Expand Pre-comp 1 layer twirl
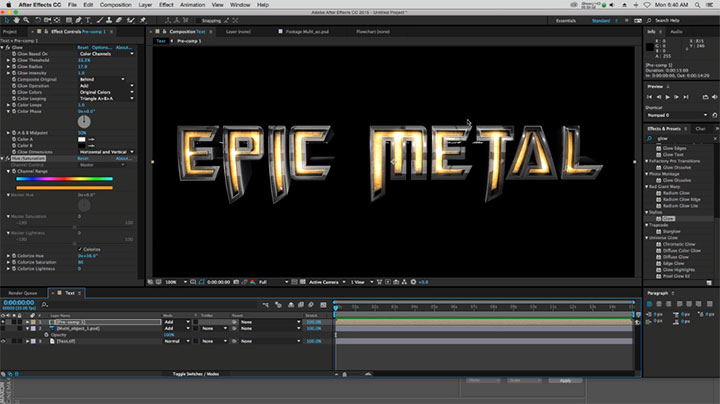 (x=28, y=322)
